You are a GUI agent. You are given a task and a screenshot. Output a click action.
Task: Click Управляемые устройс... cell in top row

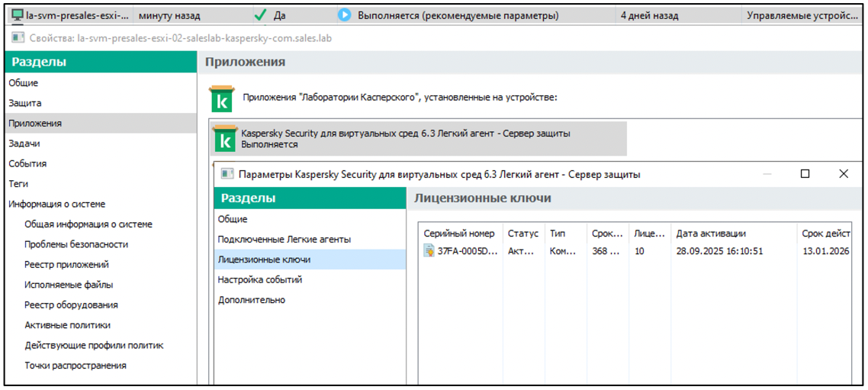point(802,15)
